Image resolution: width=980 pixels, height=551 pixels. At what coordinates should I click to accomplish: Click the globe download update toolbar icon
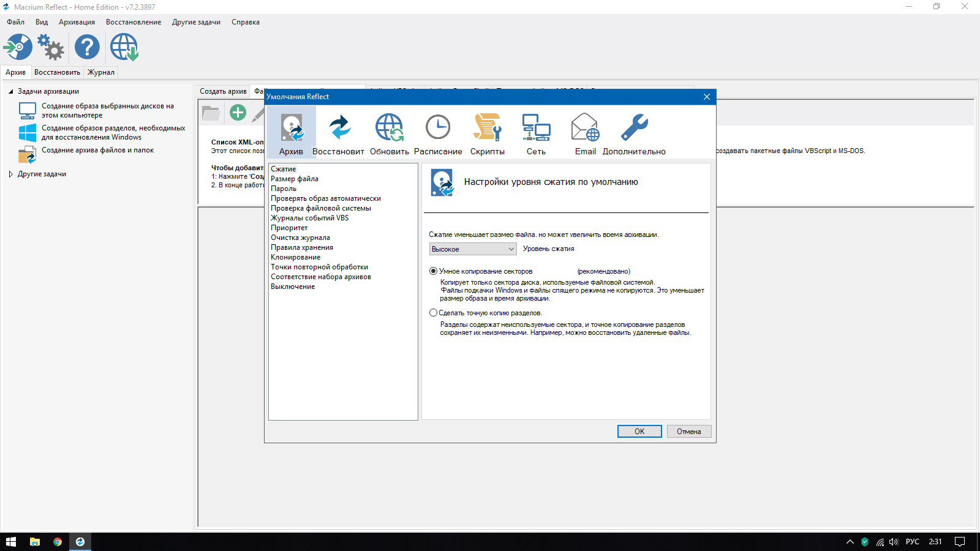[124, 47]
